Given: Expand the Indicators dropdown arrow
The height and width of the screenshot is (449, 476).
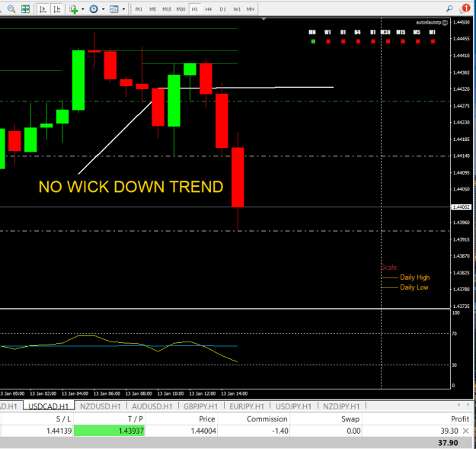Looking at the screenshot, I should [82, 9].
